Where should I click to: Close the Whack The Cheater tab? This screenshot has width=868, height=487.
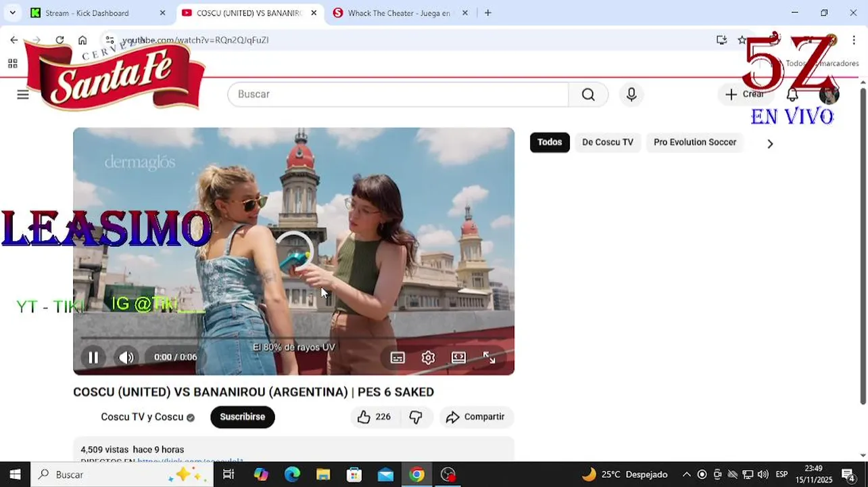464,13
